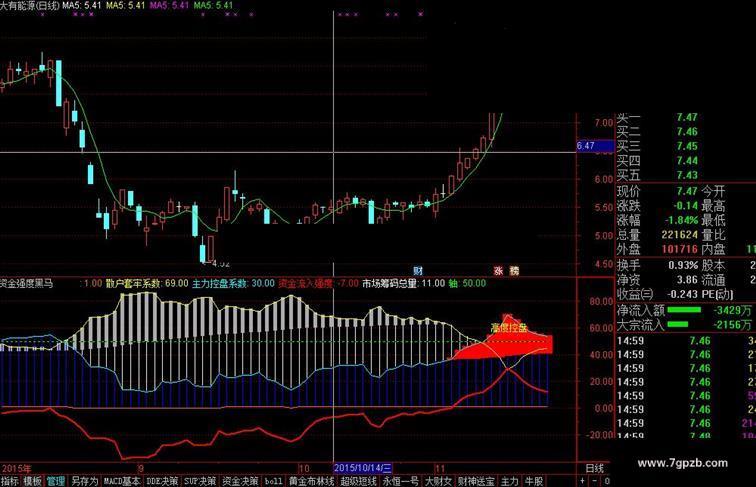Choose the 黄金布林线 template

(x=311, y=481)
